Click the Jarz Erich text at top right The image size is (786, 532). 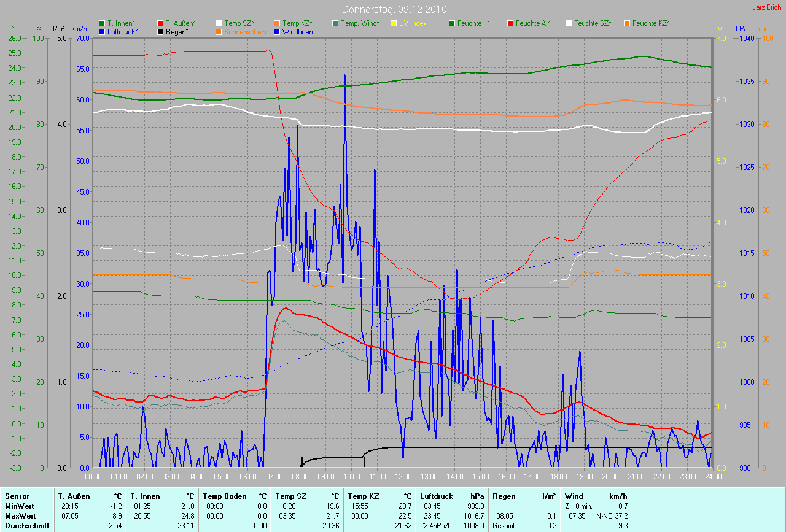pyautogui.click(x=766, y=7)
